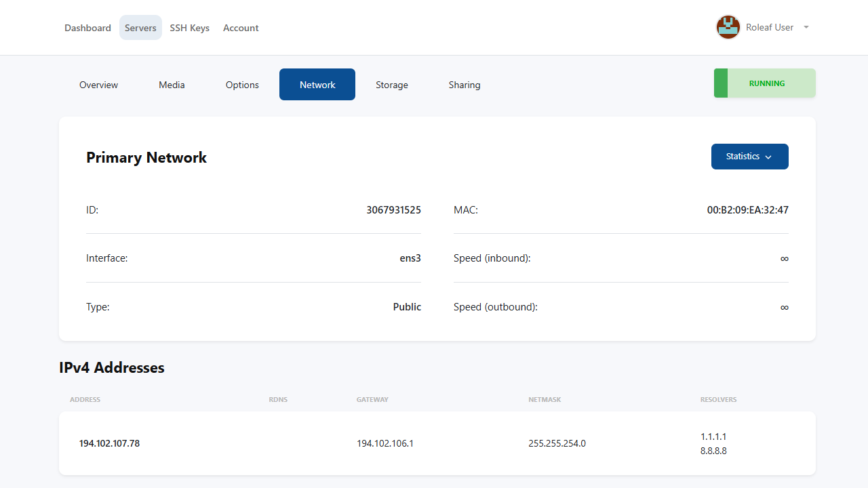Select the IPv4 address 194.102.107.78
This screenshot has width=868, height=488.
[x=109, y=443]
